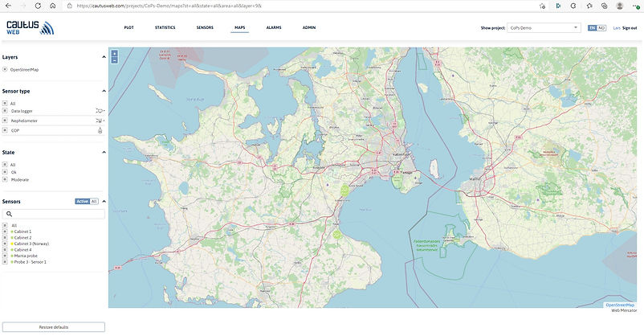The image size is (644, 336).
Task: Open the browser profile avatar
Action: coord(620,6)
